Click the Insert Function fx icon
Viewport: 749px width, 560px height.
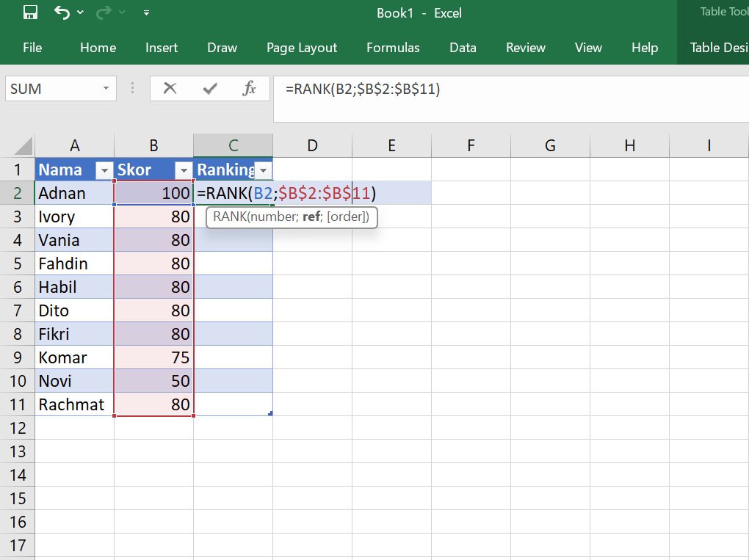point(250,88)
